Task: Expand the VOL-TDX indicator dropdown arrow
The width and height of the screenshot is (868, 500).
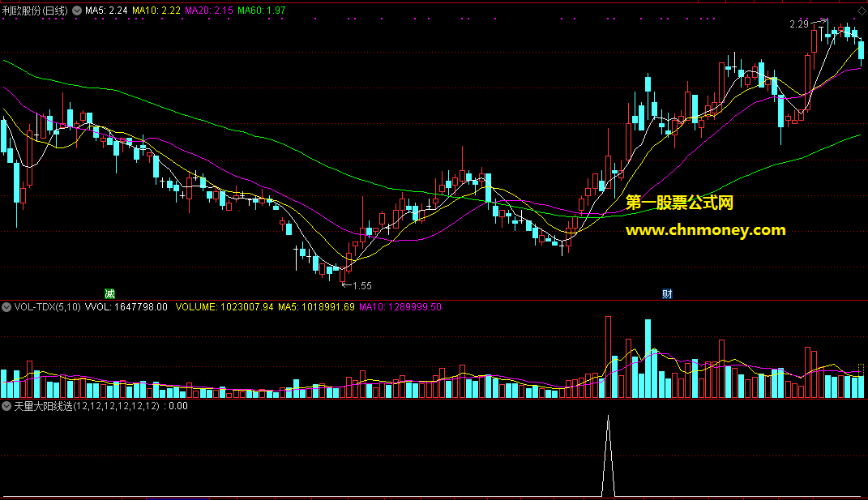Action: click(6, 307)
